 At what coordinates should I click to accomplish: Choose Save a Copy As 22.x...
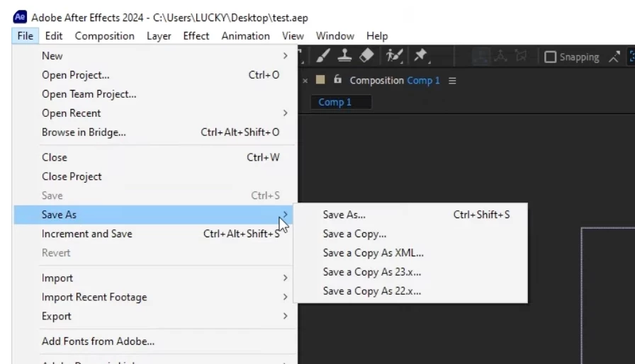tap(410, 291)
